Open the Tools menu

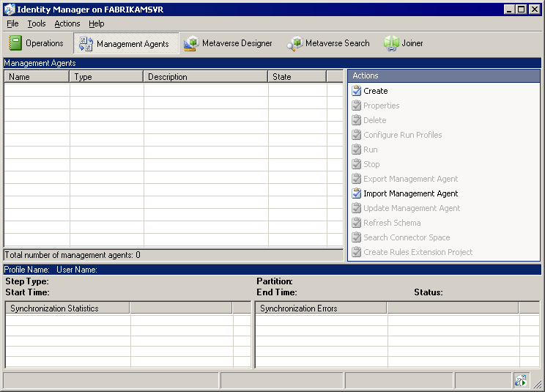pyautogui.click(x=37, y=23)
